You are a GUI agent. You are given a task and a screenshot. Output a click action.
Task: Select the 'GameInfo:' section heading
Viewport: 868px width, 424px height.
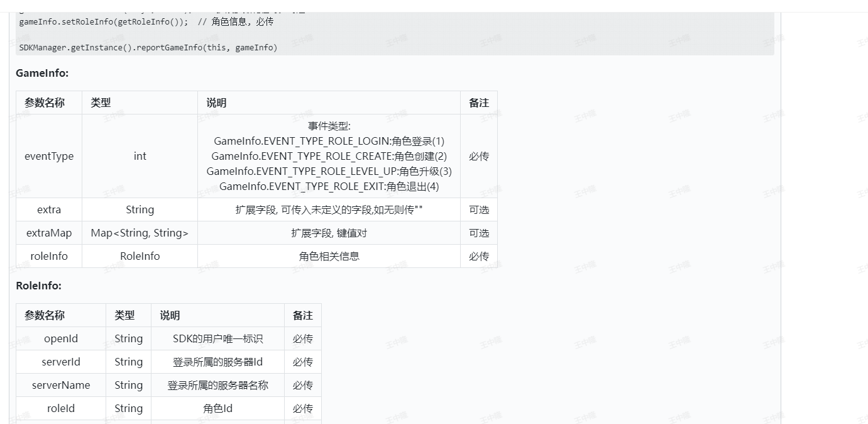(42, 73)
